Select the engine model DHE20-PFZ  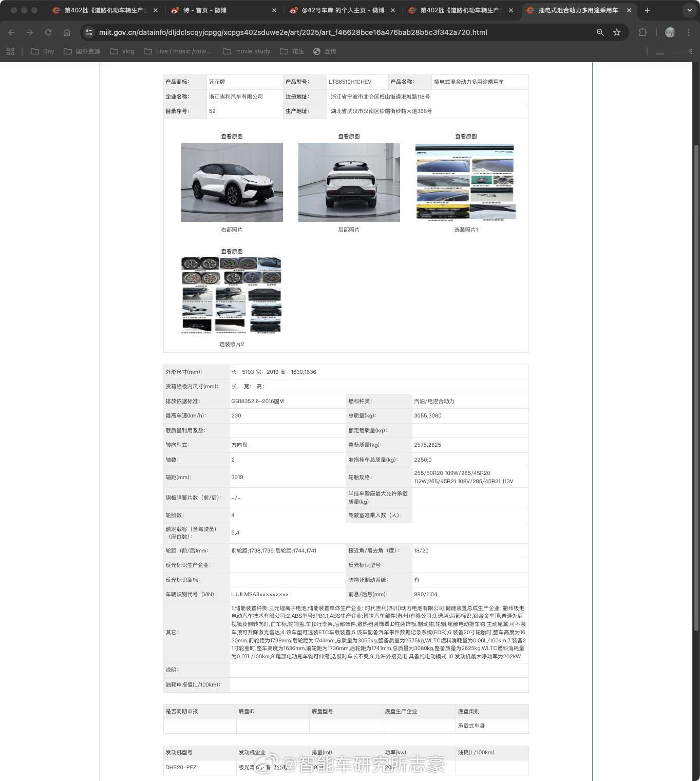click(x=181, y=768)
